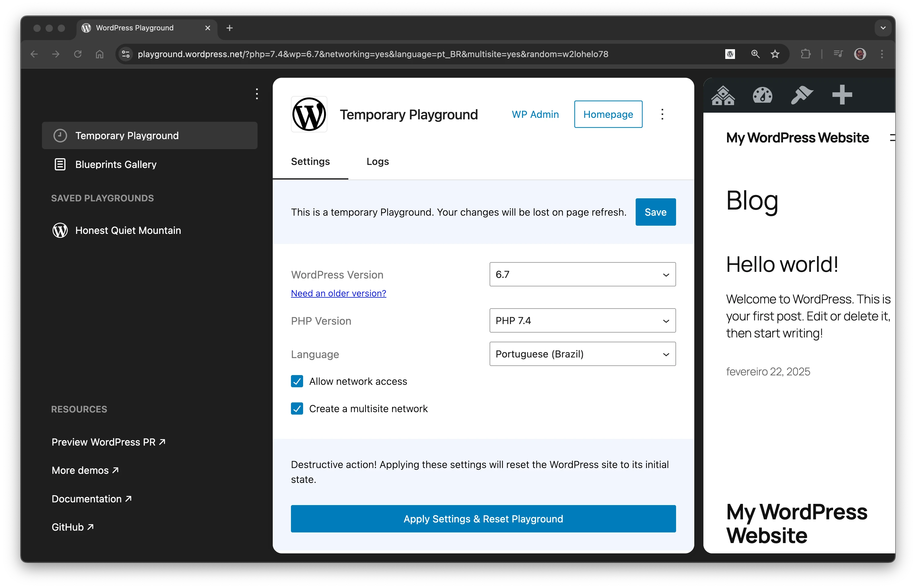Click the My Sites network icon
Image resolution: width=916 pixels, height=588 pixels.
pyautogui.click(x=723, y=95)
